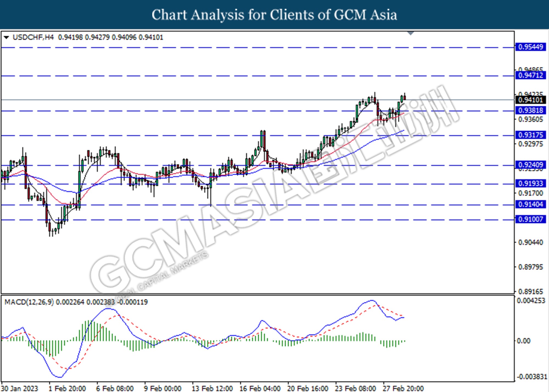Click the 9 Feb 00:00 time label
Viewport: 549px width, 392px height.
pos(163,388)
